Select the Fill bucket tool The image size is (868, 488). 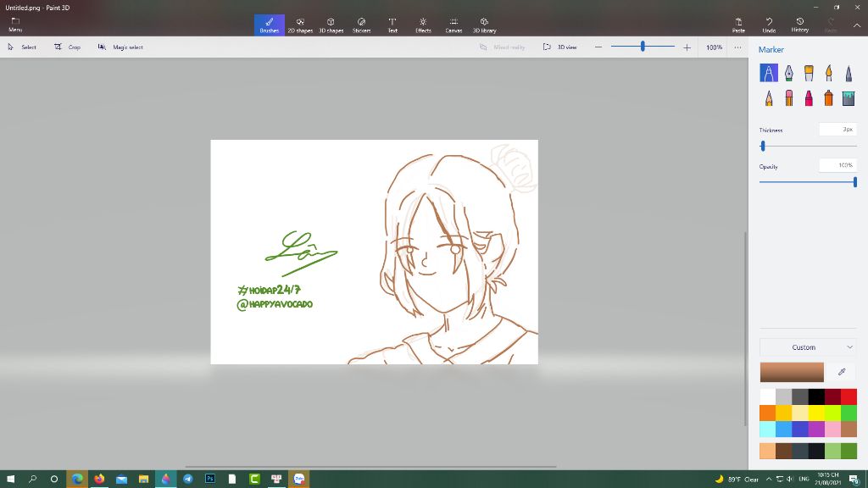[x=849, y=98]
